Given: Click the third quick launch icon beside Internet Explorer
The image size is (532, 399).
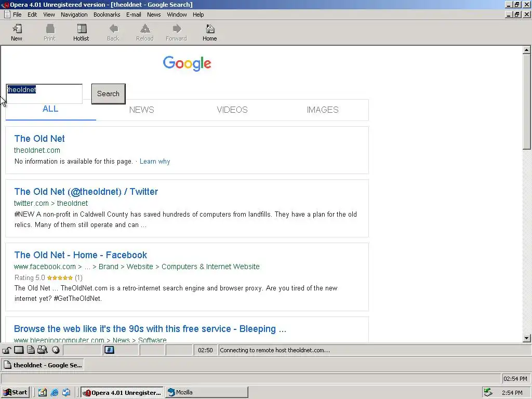Looking at the screenshot, I should point(66,393).
